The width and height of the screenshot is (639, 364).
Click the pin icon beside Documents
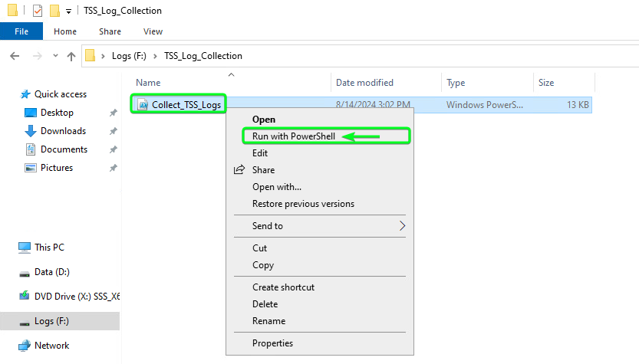coord(114,150)
